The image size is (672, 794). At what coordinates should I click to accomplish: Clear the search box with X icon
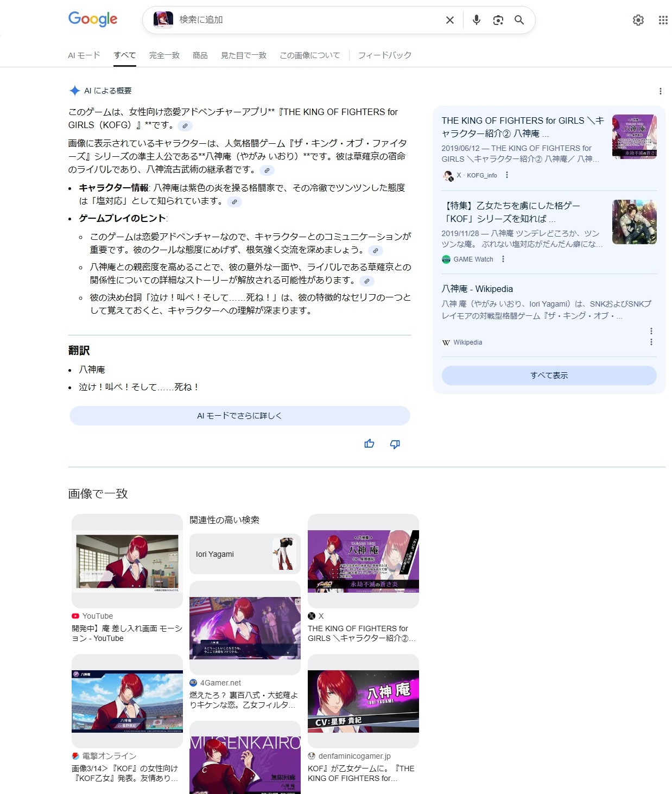449,20
